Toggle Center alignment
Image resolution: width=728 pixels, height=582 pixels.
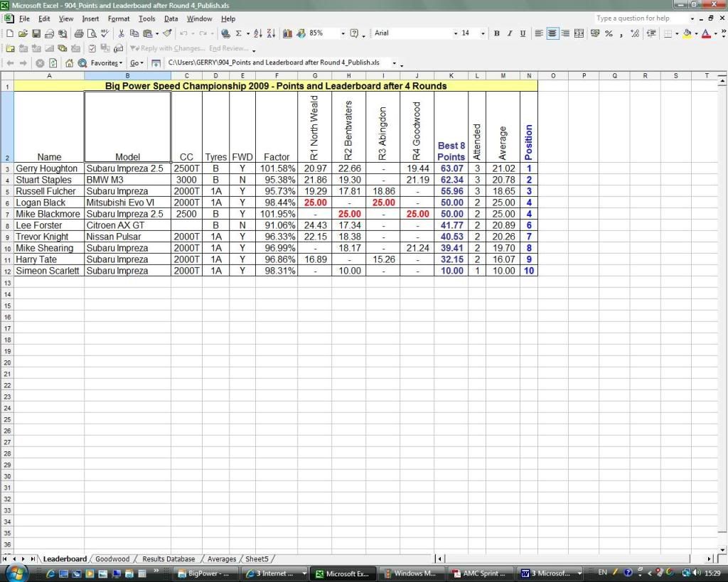552,33
